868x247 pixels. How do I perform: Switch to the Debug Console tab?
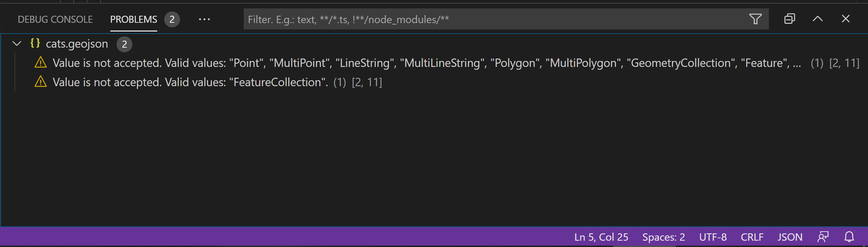[x=55, y=19]
